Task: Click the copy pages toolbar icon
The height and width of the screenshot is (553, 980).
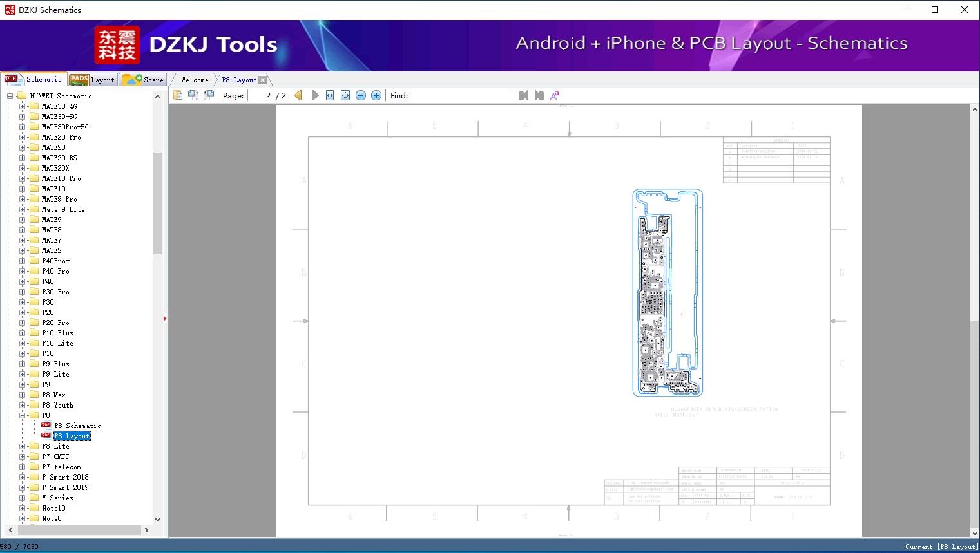Action: (x=177, y=95)
